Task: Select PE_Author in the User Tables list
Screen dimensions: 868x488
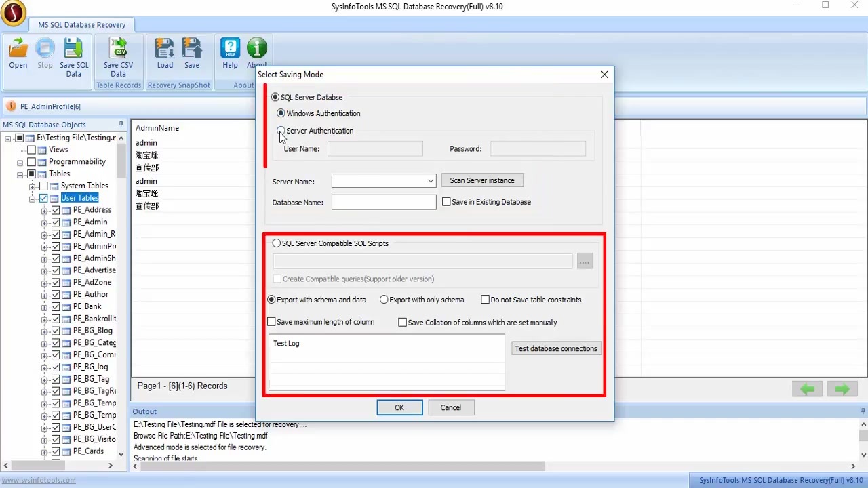Action: [x=91, y=294]
